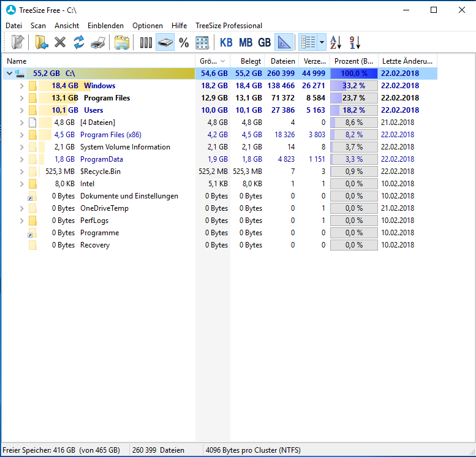Expand the PerfLogs folder
Screen dimensions: 476x457
pyautogui.click(x=21, y=221)
